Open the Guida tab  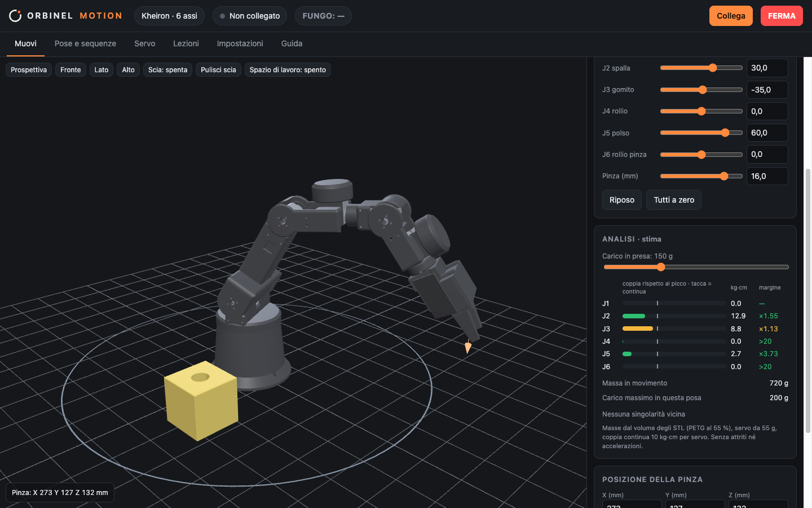(292, 43)
